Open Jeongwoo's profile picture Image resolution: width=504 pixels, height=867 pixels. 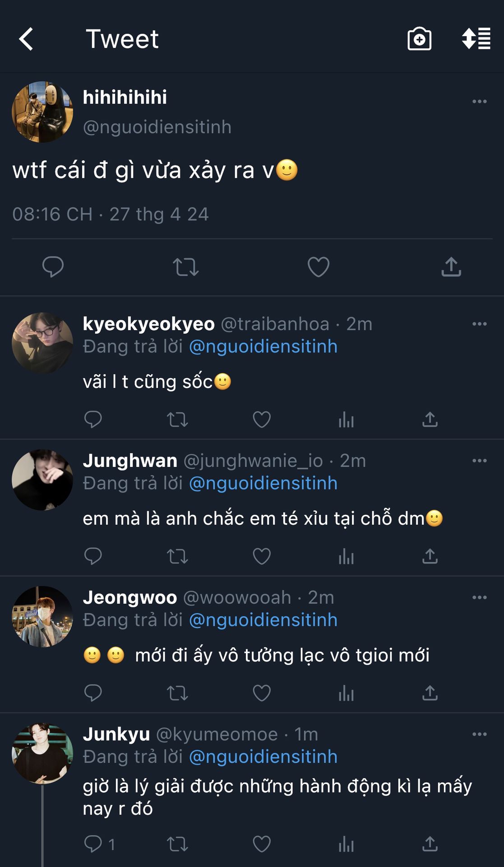pyautogui.click(x=42, y=616)
